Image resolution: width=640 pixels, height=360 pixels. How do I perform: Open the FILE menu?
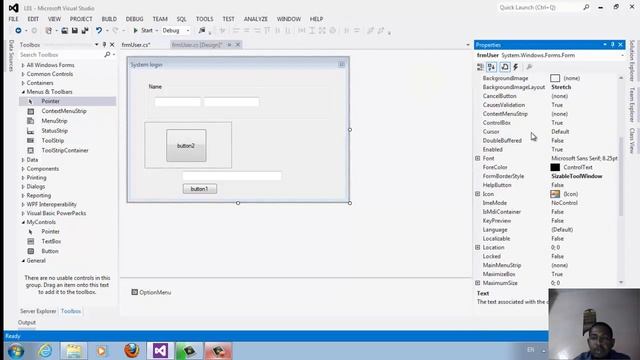point(13,19)
